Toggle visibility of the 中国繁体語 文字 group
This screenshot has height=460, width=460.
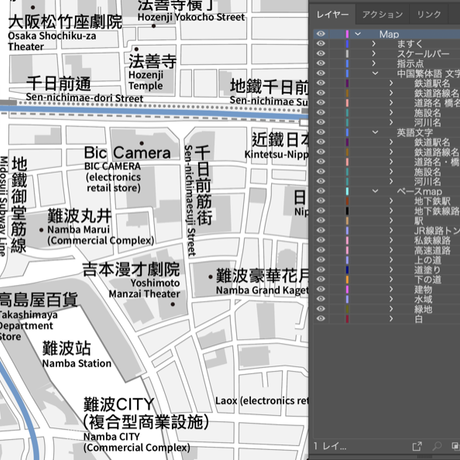(321, 73)
